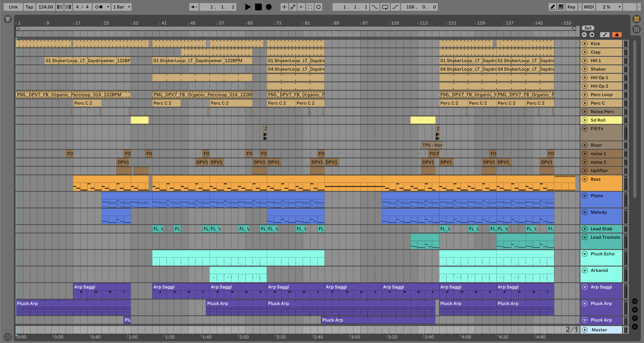This screenshot has height=343, width=644.
Task: Toggle the arrangement Loop switch
Action: tap(385, 7)
